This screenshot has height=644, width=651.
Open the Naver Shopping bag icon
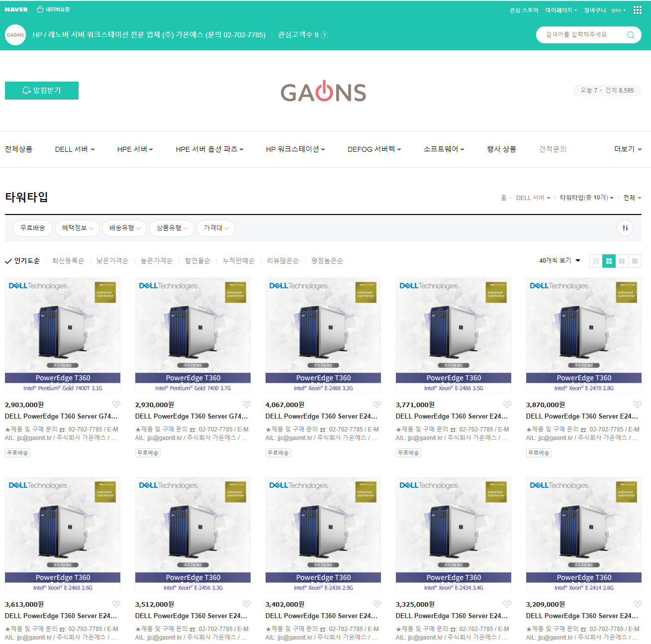tap(40, 9)
